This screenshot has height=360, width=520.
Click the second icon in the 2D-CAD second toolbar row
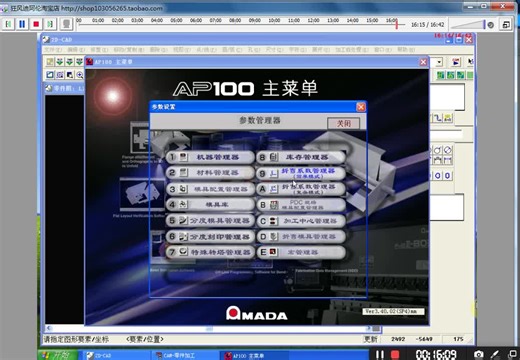click(60, 75)
